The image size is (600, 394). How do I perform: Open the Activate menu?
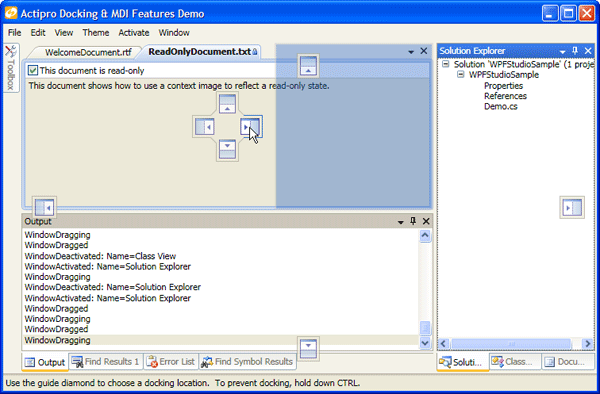click(x=134, y=33)
